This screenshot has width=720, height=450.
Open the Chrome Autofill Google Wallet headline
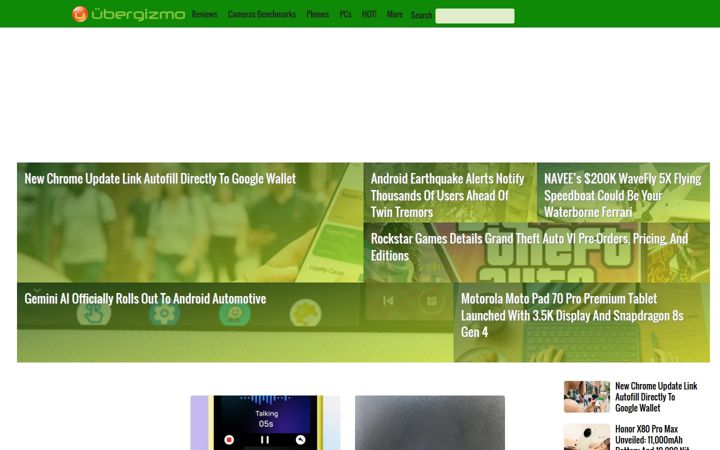click(x=160, y=179)
